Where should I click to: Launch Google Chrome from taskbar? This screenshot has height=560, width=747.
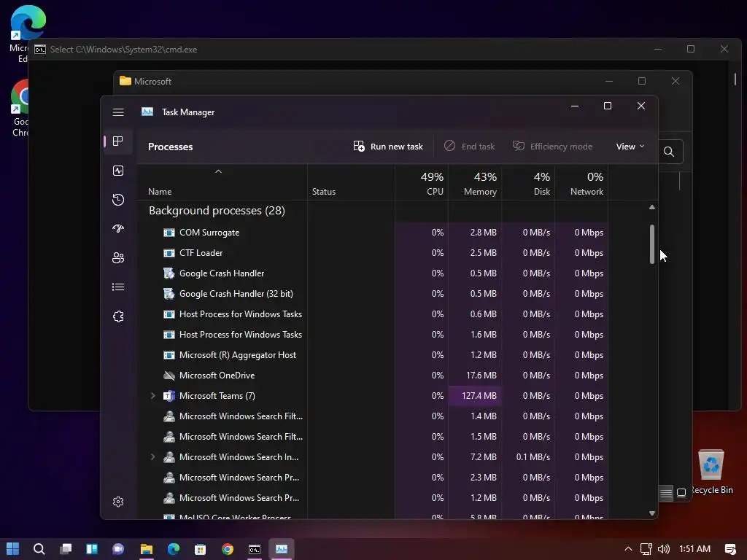pos(228,548)
